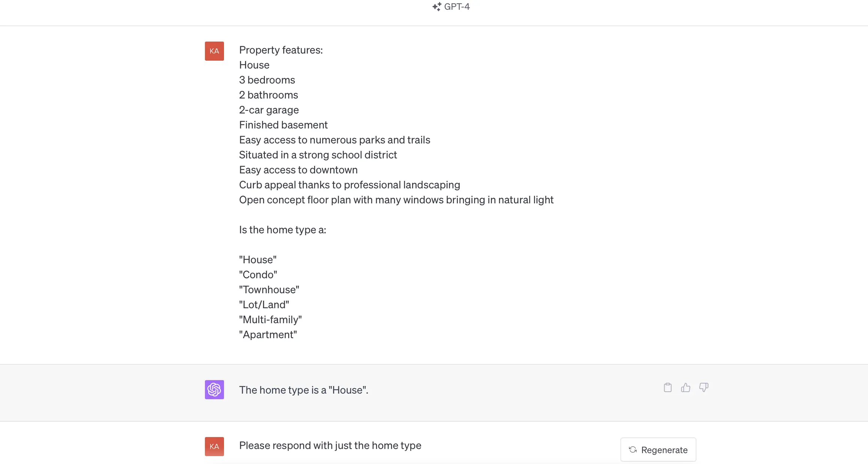Viewport: 868px width, 464px height.
Task: Click the GPT-4 model label
Action: click(457, 7)
